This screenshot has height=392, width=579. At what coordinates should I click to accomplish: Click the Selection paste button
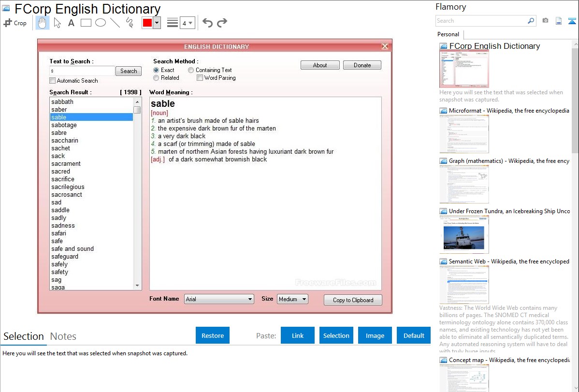[336, 335]
